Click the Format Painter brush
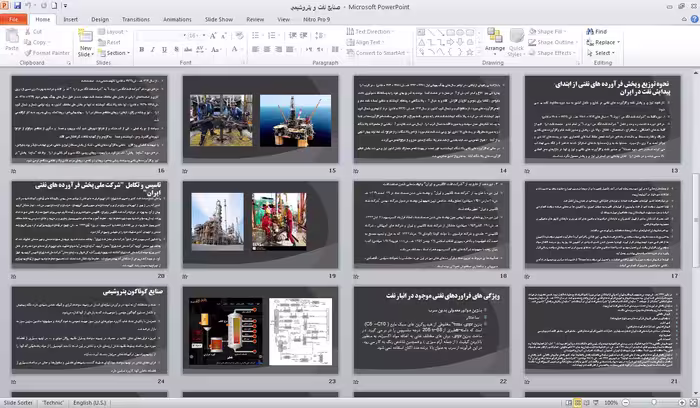This screenshot has width=700, height=408. [x=28, y=53]
